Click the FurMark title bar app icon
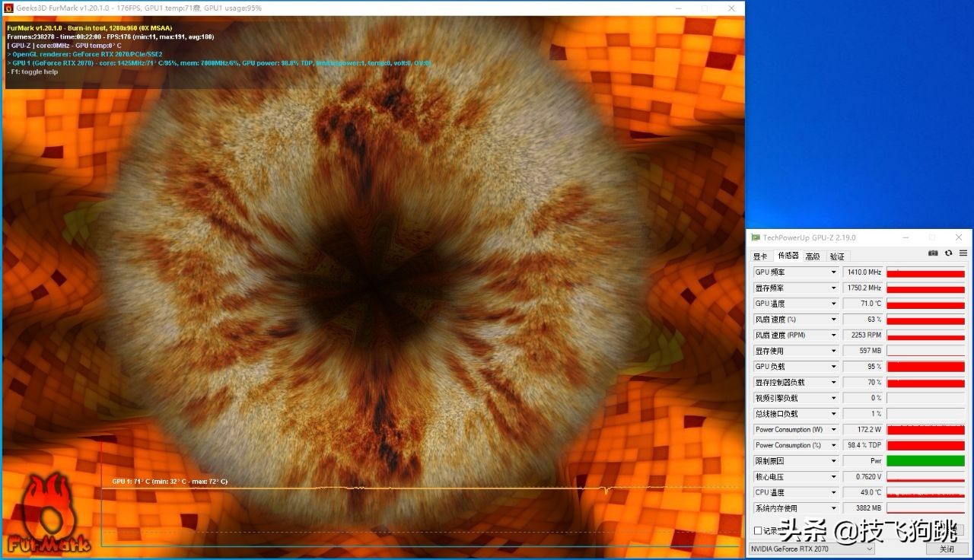Screen dimensions: 974x560 [x=8, y=8]
